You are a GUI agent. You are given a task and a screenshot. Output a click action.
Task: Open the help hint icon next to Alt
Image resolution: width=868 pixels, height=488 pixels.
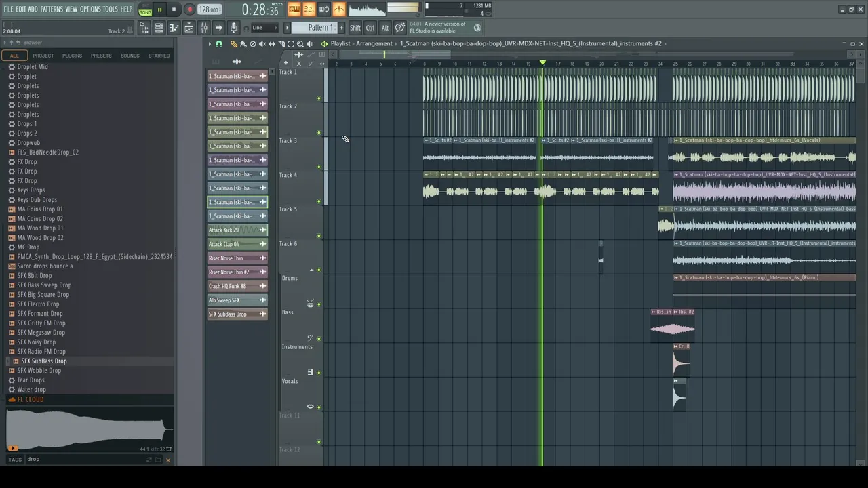point(400,28)
